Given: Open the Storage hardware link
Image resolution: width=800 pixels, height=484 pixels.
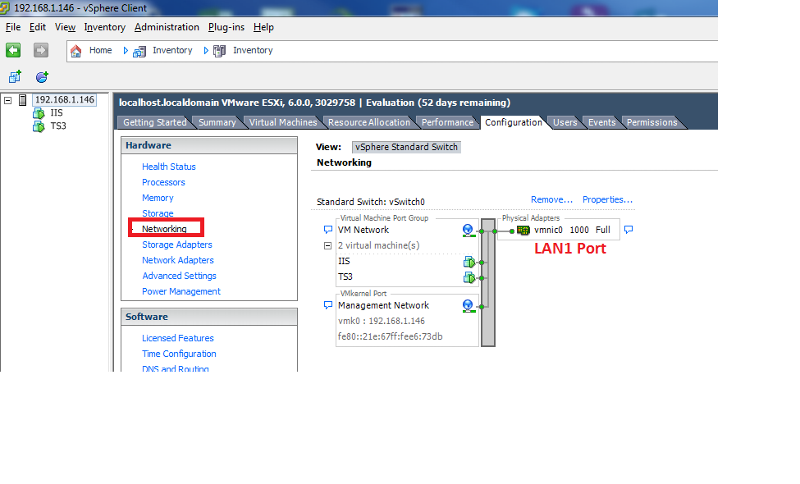Looking at the screenshot, I should click(x=158, y=213).
